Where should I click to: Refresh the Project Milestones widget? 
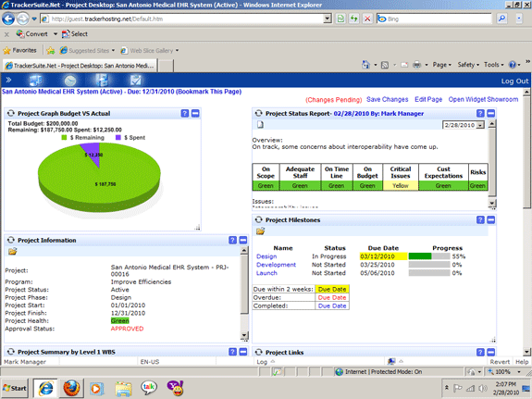[258, 219]
